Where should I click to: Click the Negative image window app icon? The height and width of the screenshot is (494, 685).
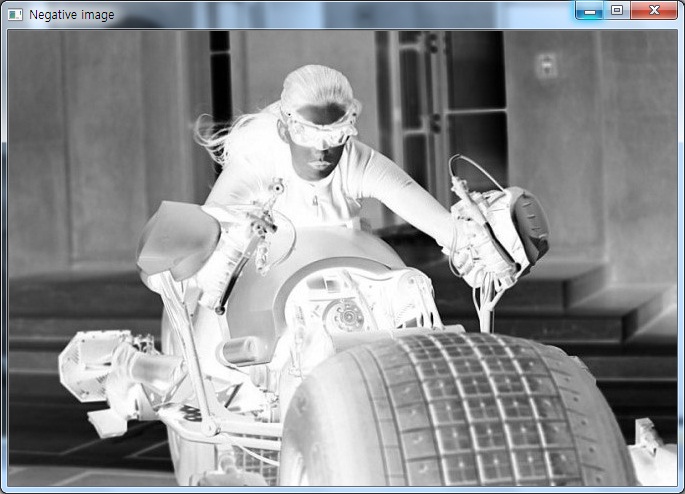(15, 14)
